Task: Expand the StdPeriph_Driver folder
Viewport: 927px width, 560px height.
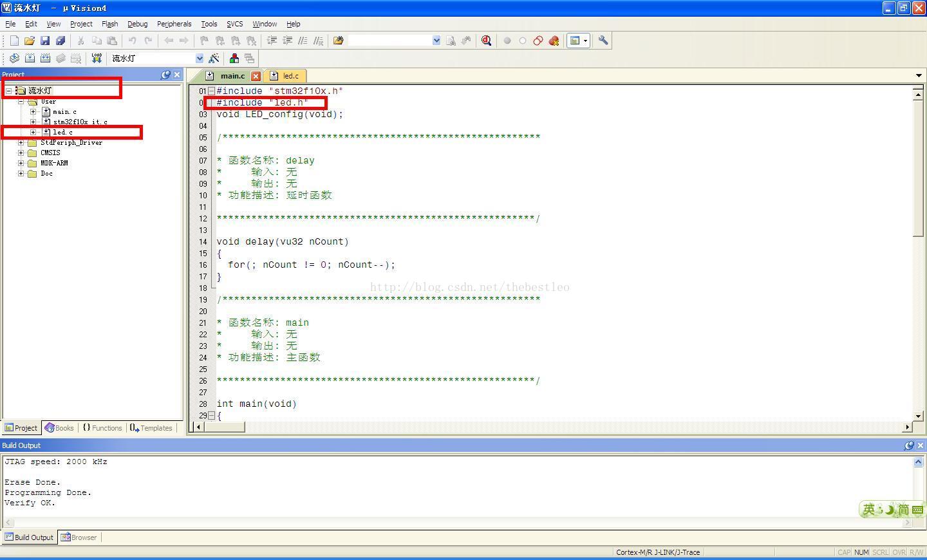Action: click(21, 142)
